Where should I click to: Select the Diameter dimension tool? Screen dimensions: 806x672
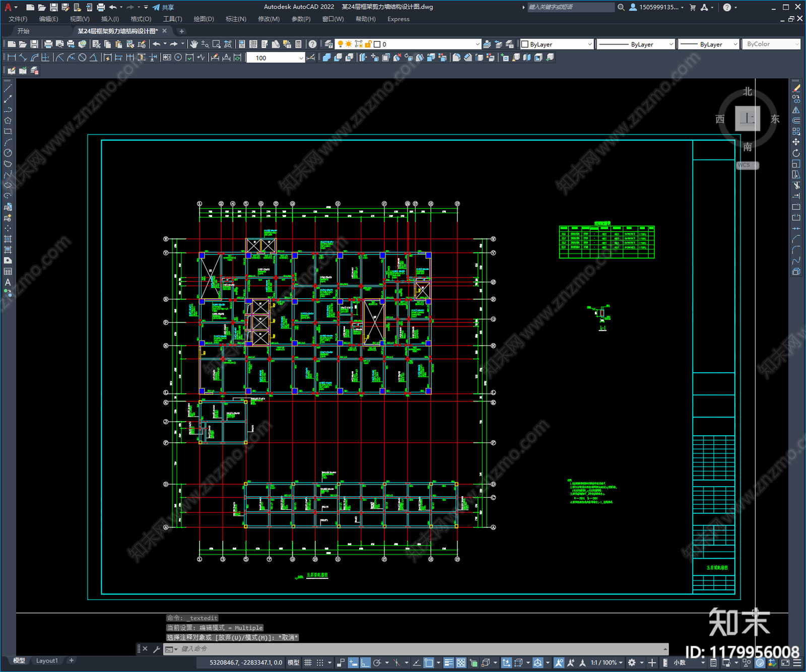[82, 57]
